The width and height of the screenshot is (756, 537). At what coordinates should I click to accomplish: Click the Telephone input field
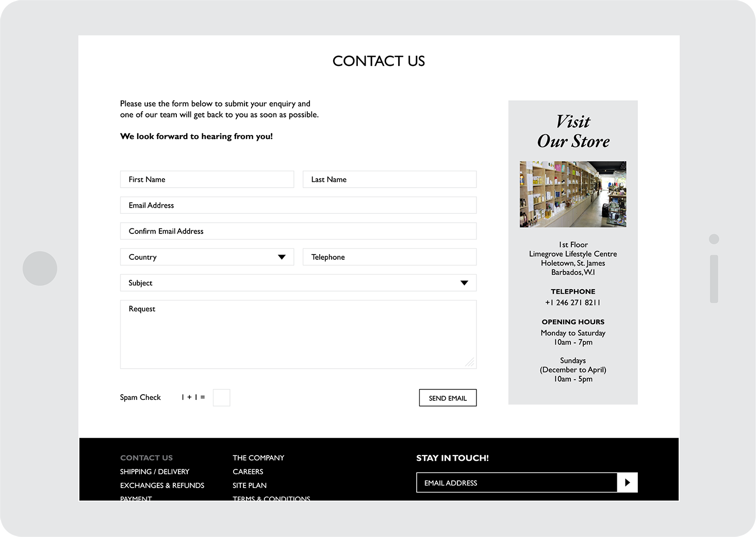coord(389,257)
